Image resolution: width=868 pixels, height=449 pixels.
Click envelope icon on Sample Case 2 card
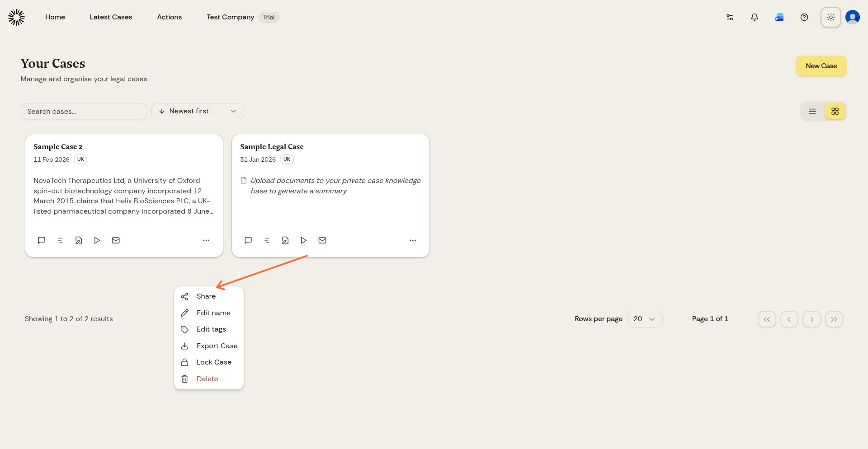pyautogui.click(x=116, y=240)
